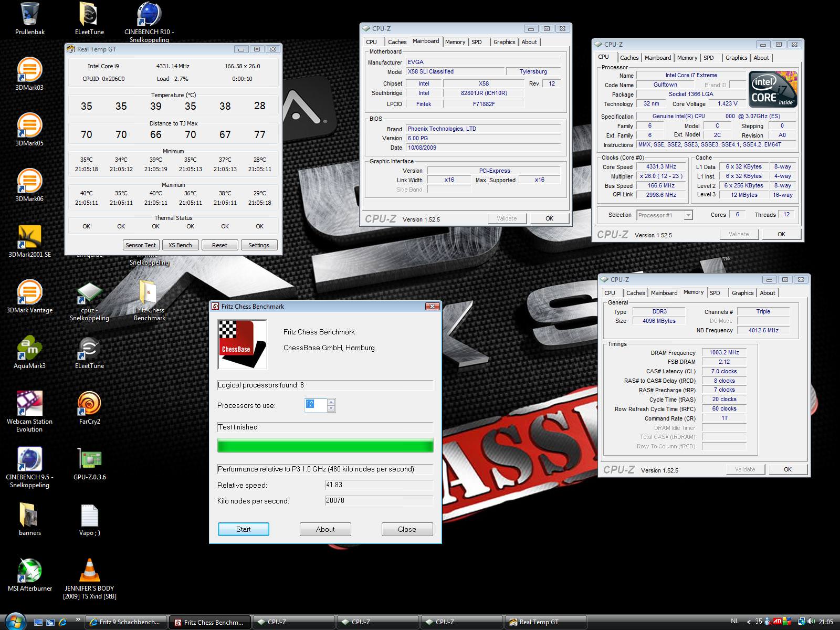Click About in the Fritz Chess Benchmark
Image resolution: width=840 pixels, height=630 pixels.
pos(325,529)
